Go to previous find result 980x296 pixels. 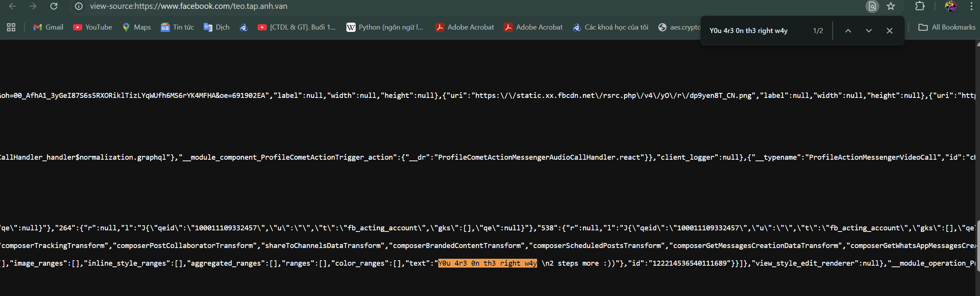point(848,31)
